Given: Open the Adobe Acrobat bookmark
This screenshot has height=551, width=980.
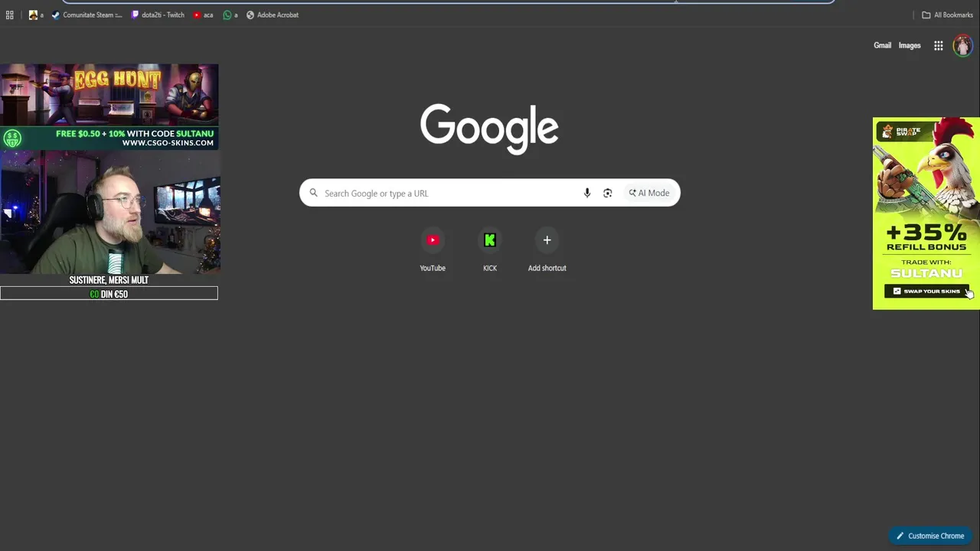Looking at the screenshot, I should [x=273, y=15].
